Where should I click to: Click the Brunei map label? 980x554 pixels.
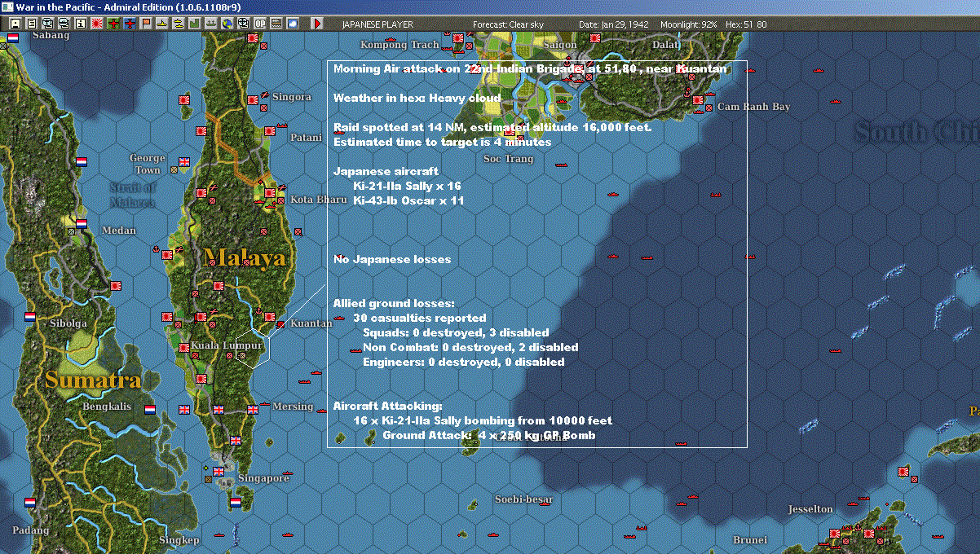click(x=750, y=539)
